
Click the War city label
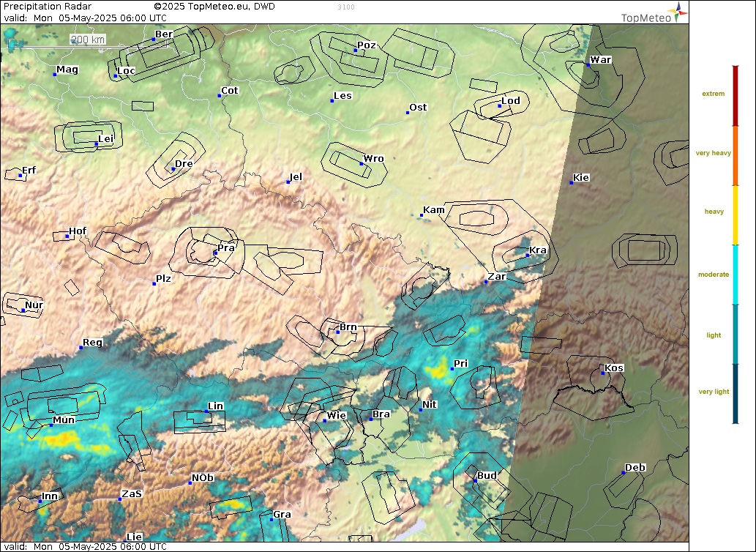(x=601, y=60)
